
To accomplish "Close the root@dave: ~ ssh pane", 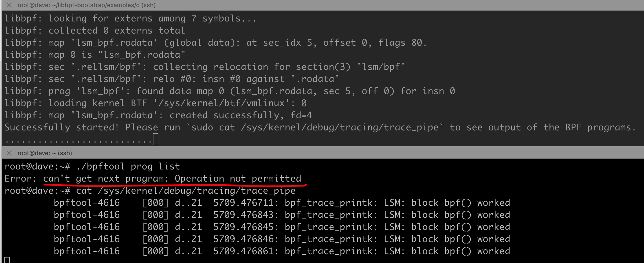I will (9, 153).
